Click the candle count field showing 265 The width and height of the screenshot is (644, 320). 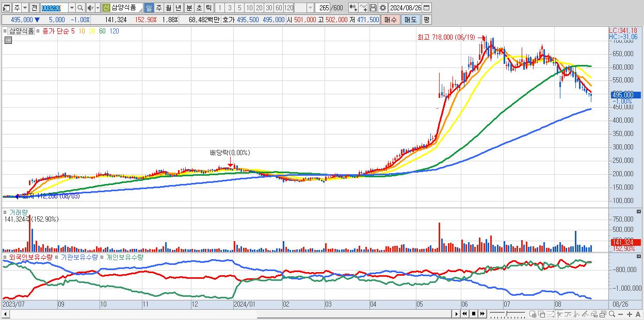[323, 8]
